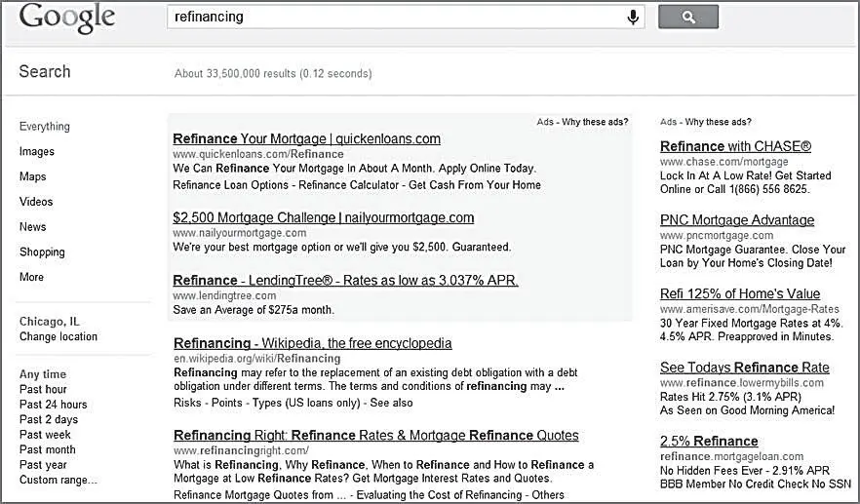Click the Risks section link under Wikipedia
This screenshot has height=504, width=860.
point(187,403)
